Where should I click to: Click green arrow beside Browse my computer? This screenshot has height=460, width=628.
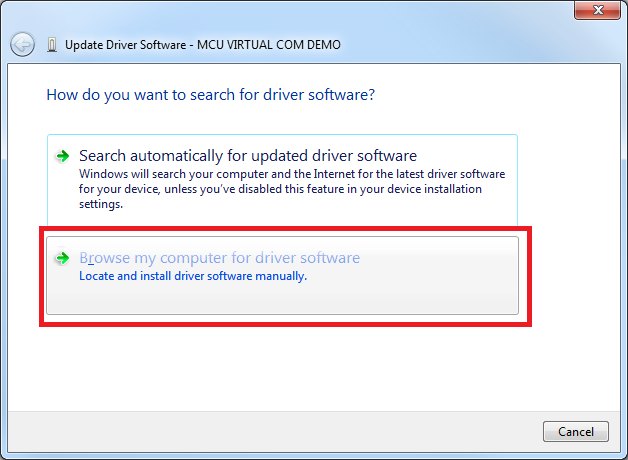click(63, 258)
